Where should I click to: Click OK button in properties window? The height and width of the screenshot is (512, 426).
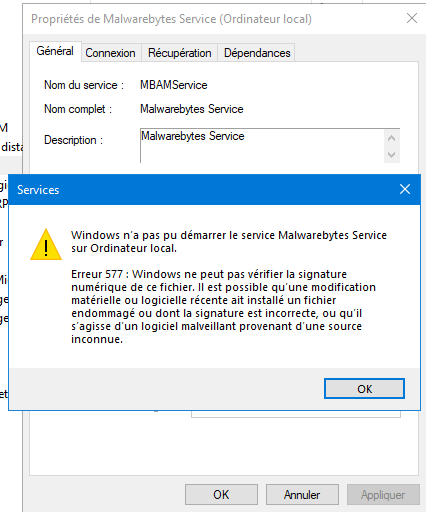(x=221, y=495)
